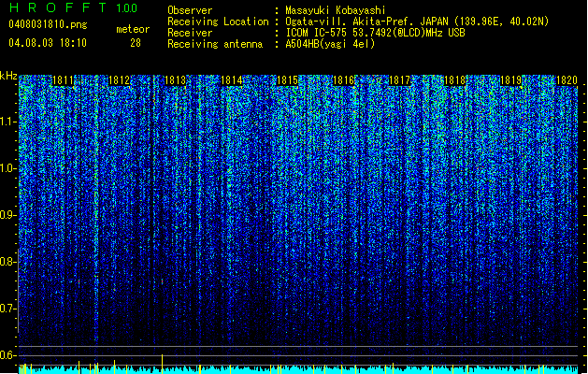The height and width of the screenshot is (374, 588).
Task: Click the Receiving Location label
Action: click(218, 22)
